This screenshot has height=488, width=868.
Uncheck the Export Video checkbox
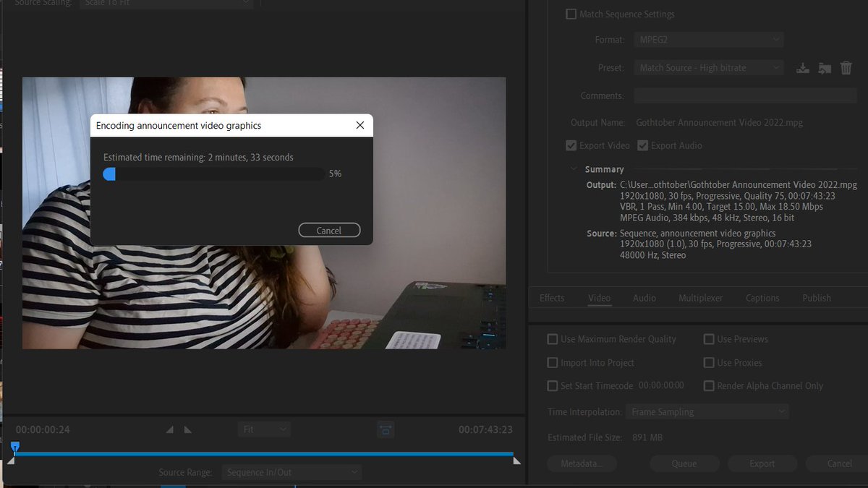point(571,145)
